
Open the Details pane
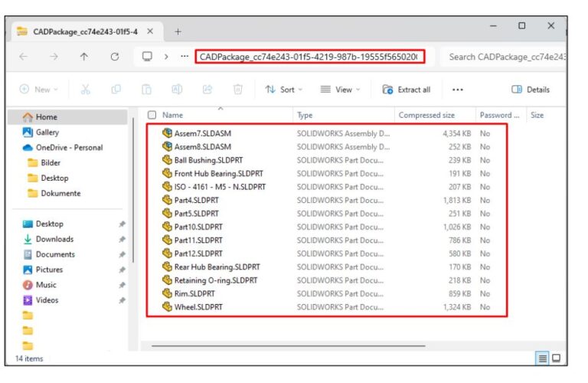(531, 90)
